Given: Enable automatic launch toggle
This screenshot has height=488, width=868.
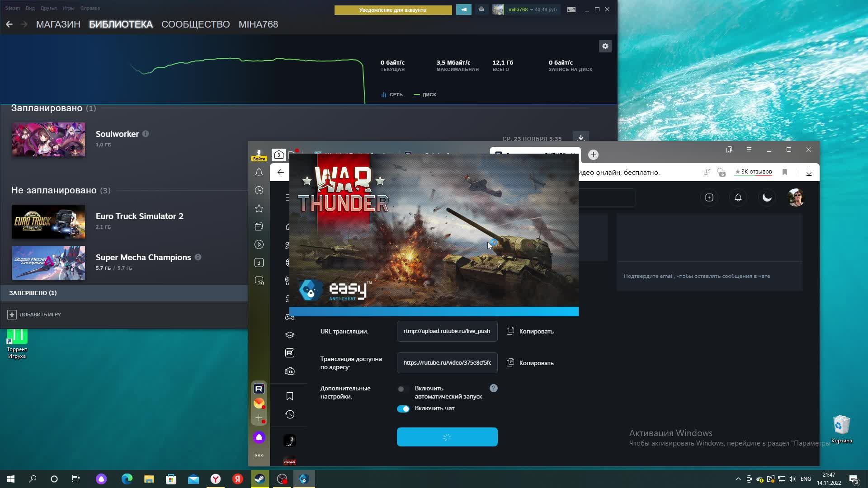Looking at the screenshot, I should [402, 389].
